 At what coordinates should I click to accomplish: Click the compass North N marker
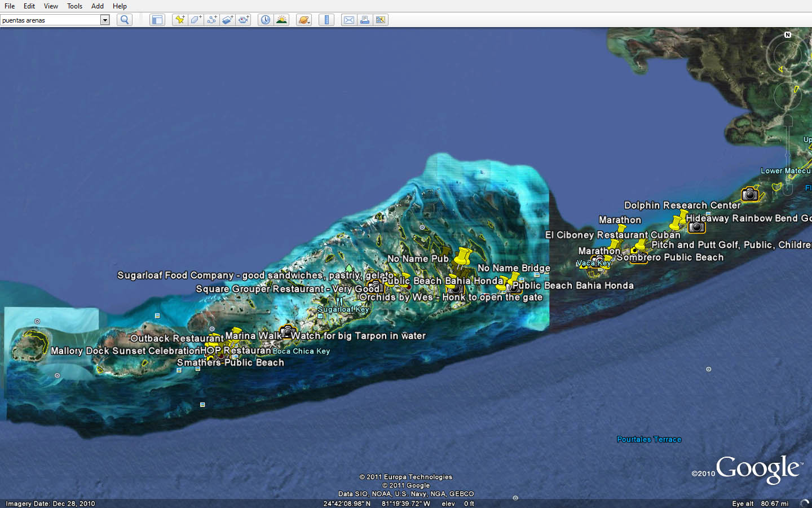788,35
